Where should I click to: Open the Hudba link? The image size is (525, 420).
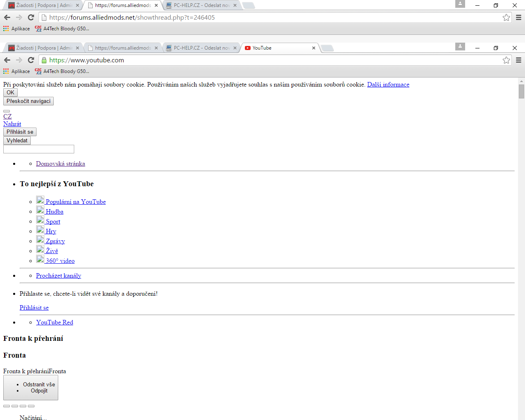(55, 212)
